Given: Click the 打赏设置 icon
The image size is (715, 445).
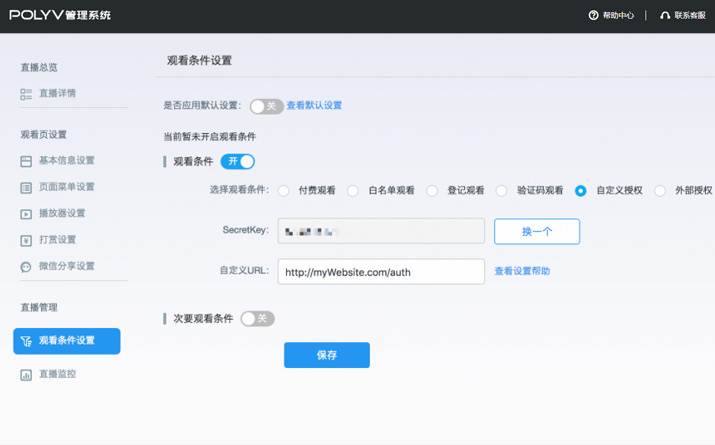Looking at the screenshot, I should click(x=26, y=240).
